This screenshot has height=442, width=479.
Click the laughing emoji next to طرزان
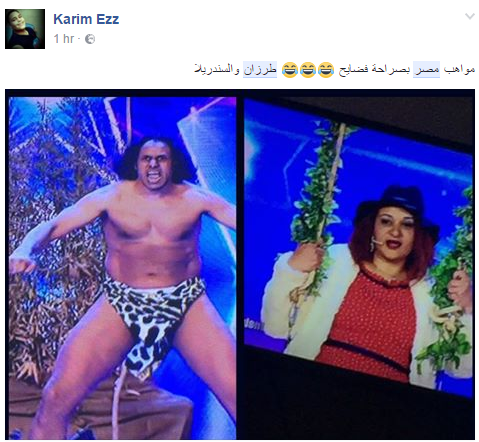290,70
